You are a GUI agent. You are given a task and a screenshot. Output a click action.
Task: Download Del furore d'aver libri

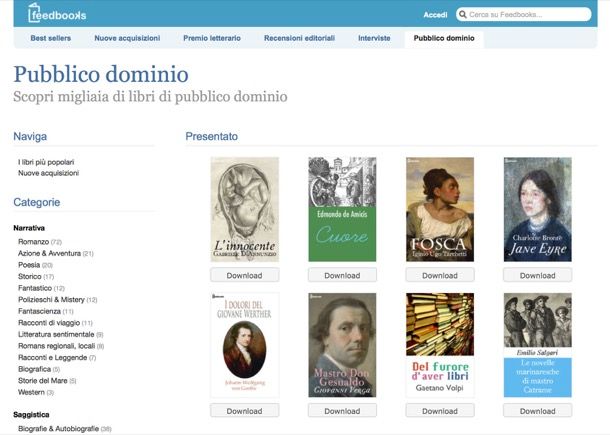440,410
